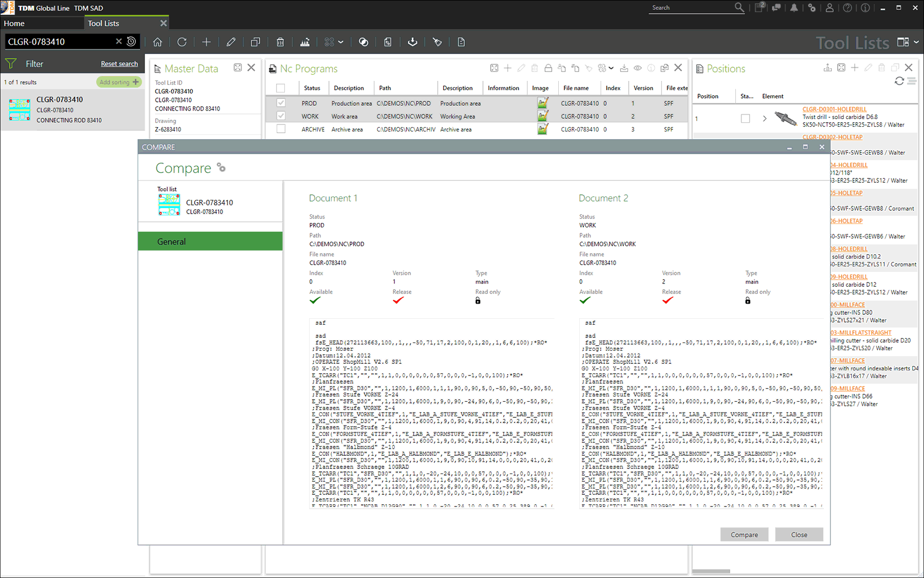Click the lock icon in Nc Programs panel
The width and height of the screenshot is (924, 578).
coord(548,68)
